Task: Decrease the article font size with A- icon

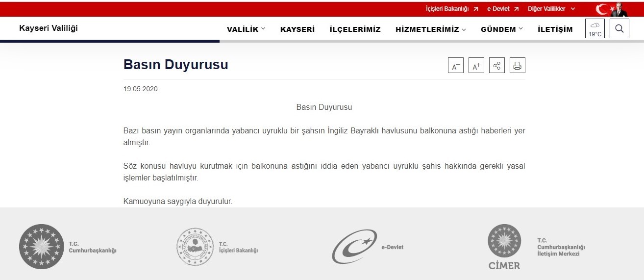Action: pyautogui.click(x=456, y=65)
